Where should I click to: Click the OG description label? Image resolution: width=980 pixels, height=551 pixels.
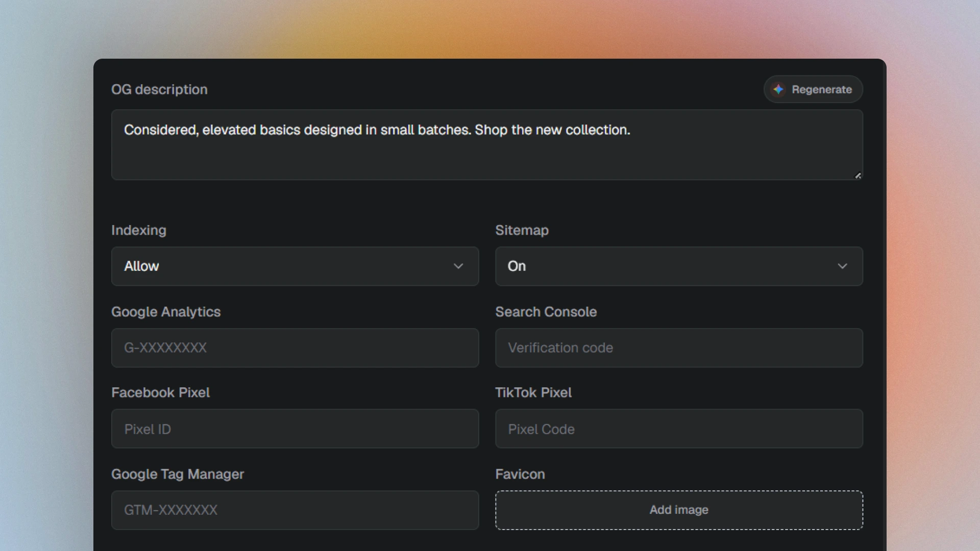[x=159, y=89]
